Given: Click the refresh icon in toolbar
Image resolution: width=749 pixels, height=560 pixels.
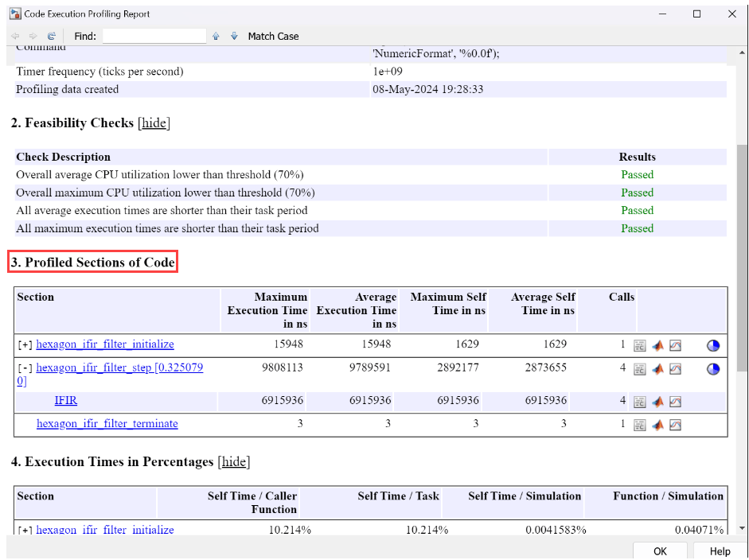Looking at the screenshot, I should click(x=52, y=37).
